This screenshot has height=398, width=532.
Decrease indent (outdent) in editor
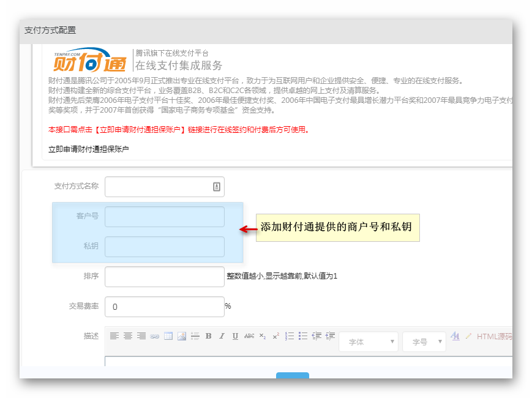tap(317, 336)
